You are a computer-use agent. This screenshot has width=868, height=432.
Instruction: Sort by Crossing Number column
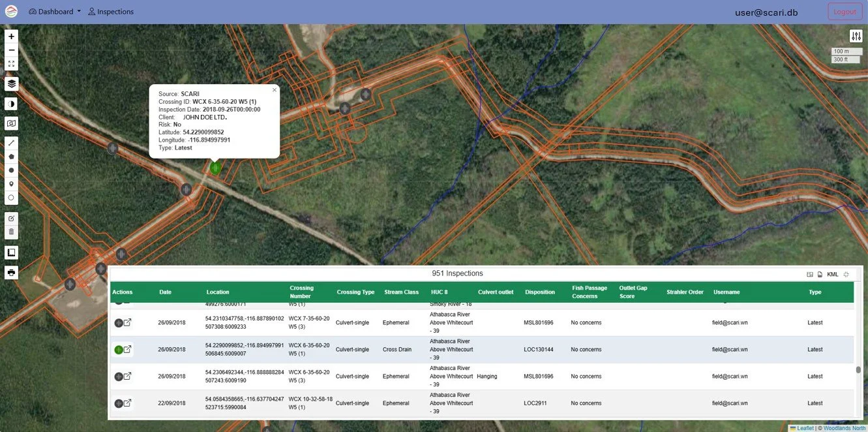[302, 292]
